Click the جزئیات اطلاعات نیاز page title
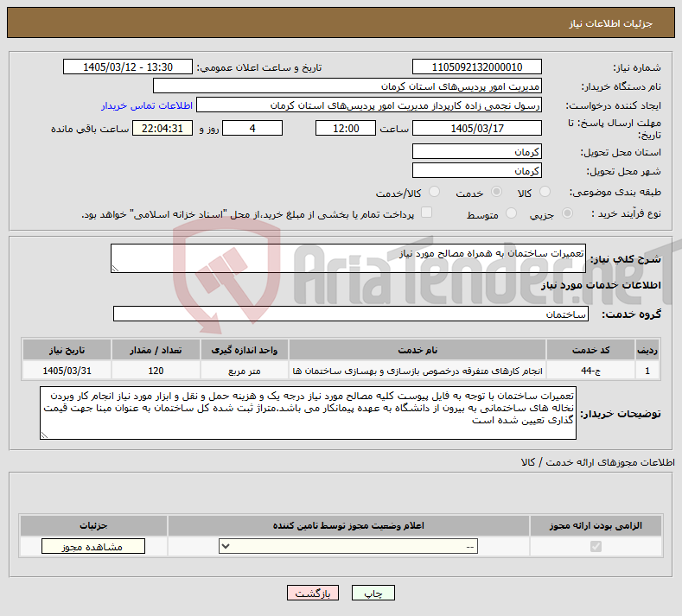The height and width of the screenshot is (616, 682). (610, 23)
